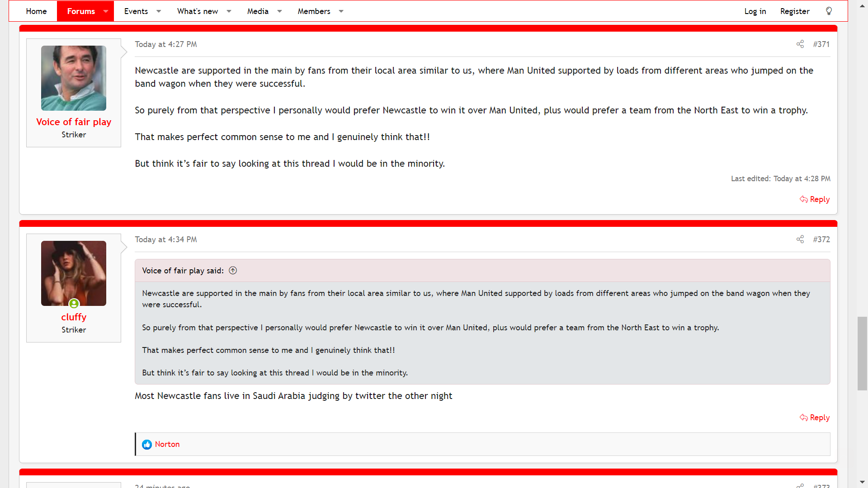Click the reply arrow icon on post #371
The height and width of the screenshot is (488, 868).
click(804, 199)
